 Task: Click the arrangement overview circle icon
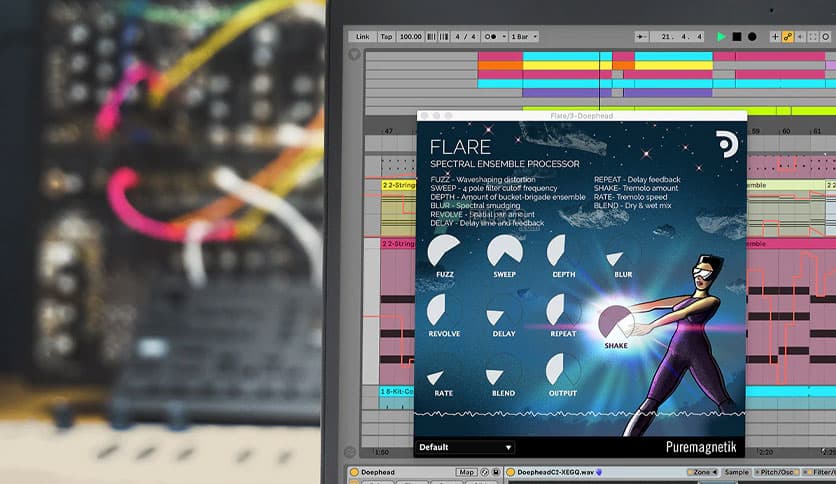click(x=354, y=55)
